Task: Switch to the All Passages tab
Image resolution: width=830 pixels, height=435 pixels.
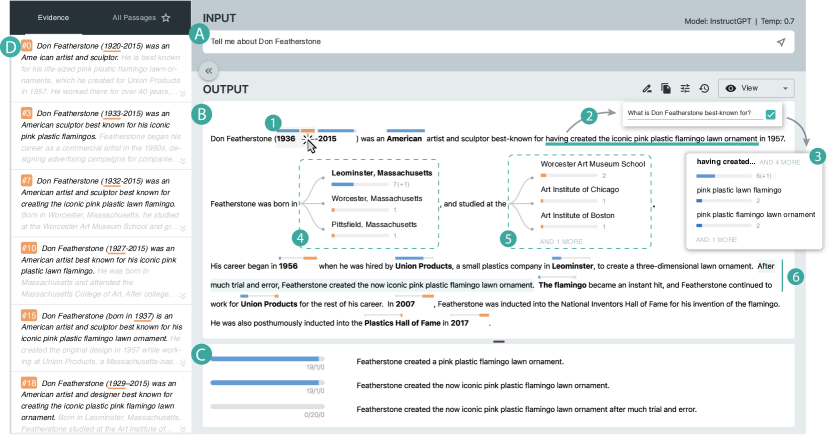Action: tap(134, 17)
